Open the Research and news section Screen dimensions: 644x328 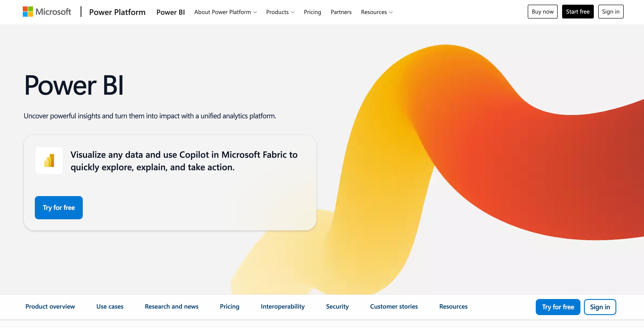[172, 306]
